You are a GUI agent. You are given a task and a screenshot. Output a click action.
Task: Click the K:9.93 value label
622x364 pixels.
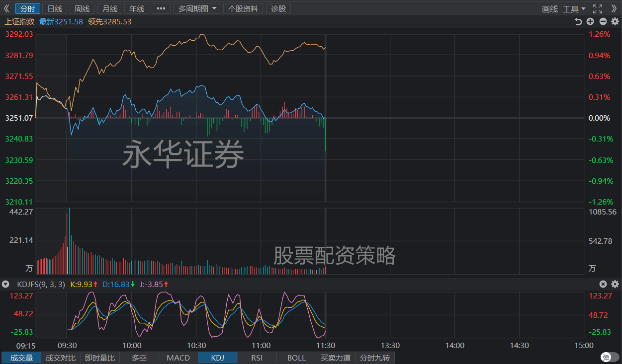[84, 284]
